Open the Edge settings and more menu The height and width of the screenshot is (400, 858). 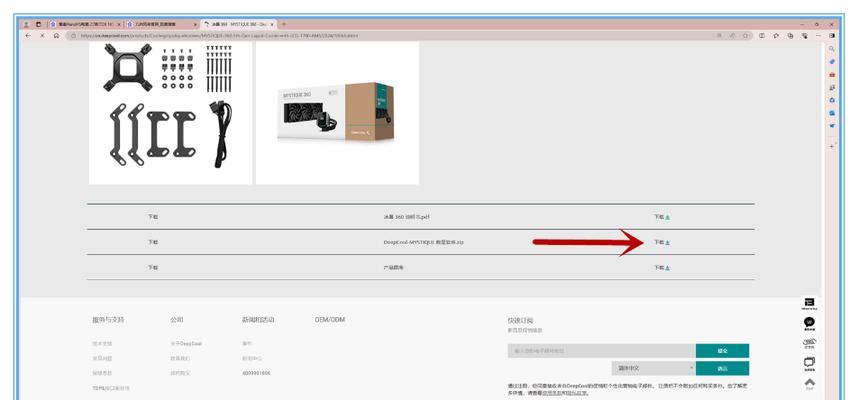(818, 36)
